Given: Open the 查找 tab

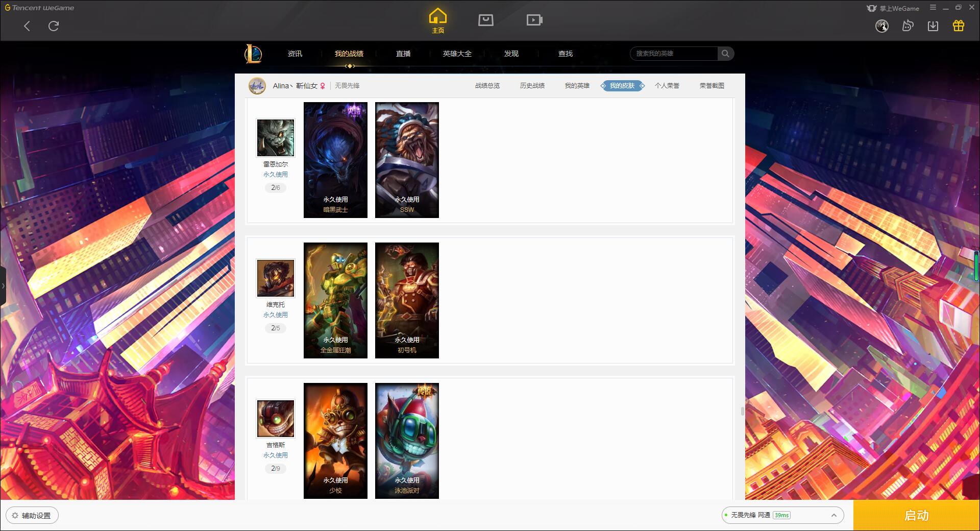Looking at the screenshot, I should pos(566,54).
